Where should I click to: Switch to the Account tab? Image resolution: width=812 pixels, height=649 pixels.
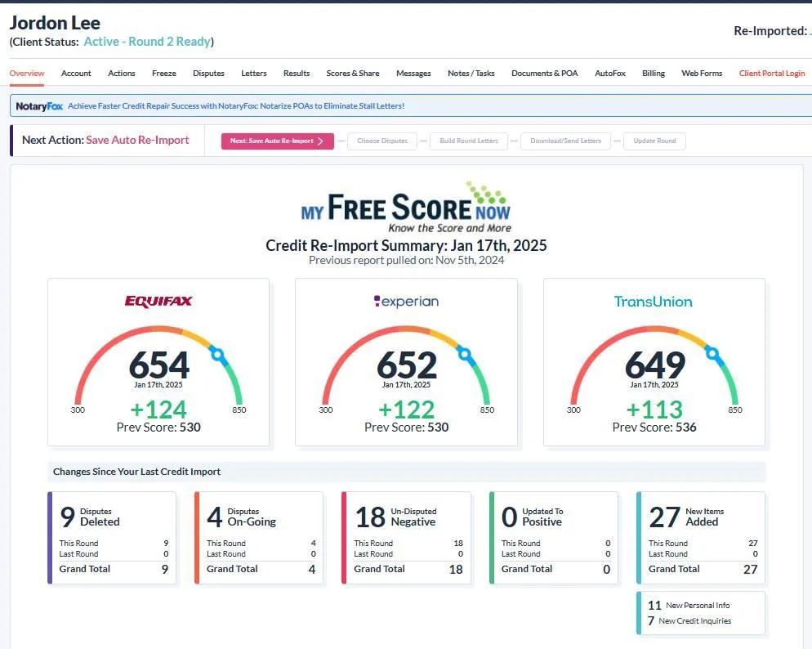[76, 73]
